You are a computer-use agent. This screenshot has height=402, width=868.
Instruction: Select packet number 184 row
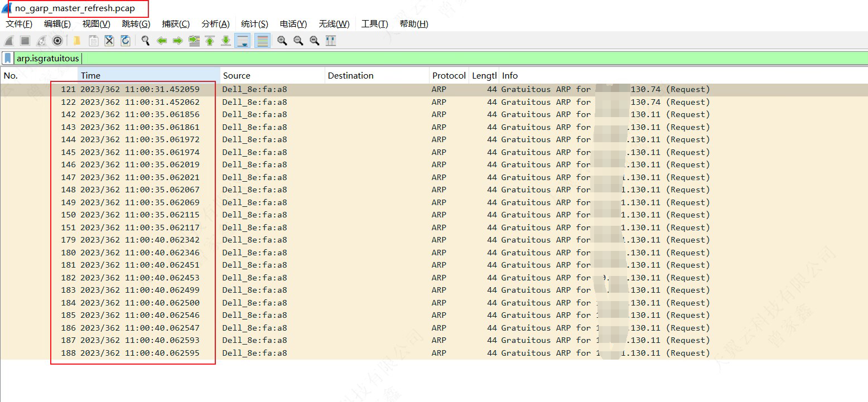tap(434, 303)
